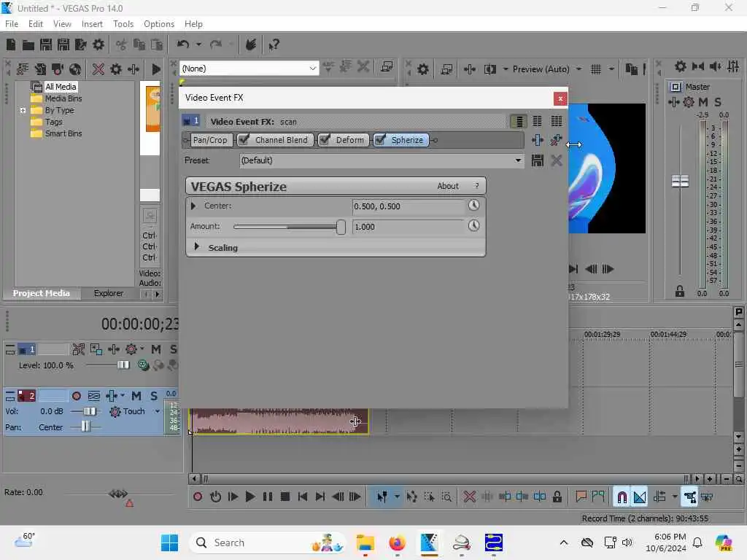Save the Spherize preset
The width and height of the screenshot is (747, 560).
click(538, 160)
